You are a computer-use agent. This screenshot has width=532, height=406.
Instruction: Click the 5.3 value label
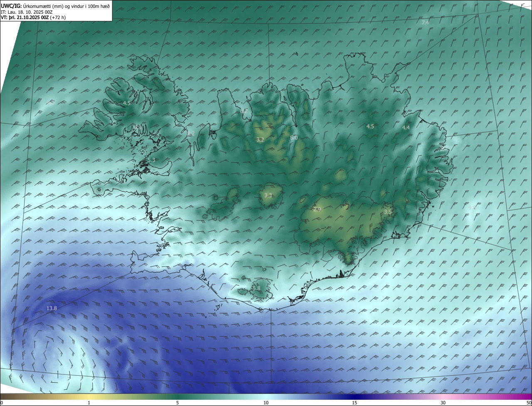pyautogui.click(x=151, y=160)
